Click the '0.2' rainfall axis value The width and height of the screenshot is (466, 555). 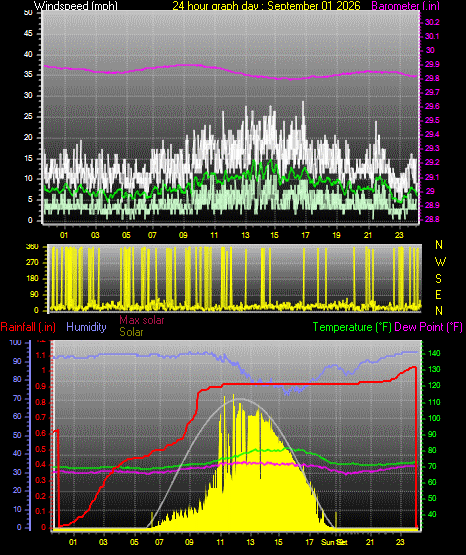[x=41, y=496]
